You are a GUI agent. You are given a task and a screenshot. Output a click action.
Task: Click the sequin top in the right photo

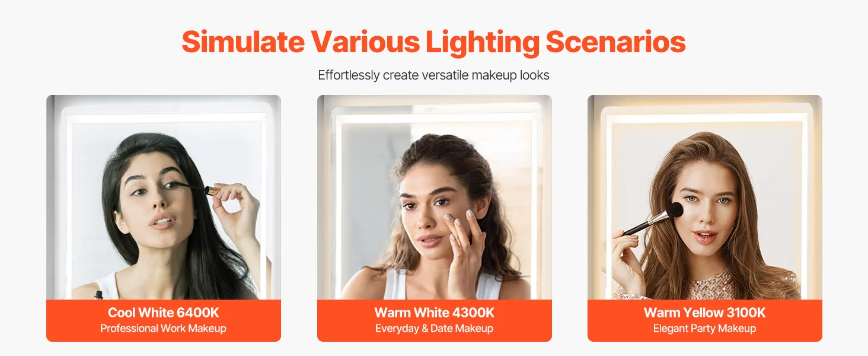pyautogui.click(x=711, y=287)
